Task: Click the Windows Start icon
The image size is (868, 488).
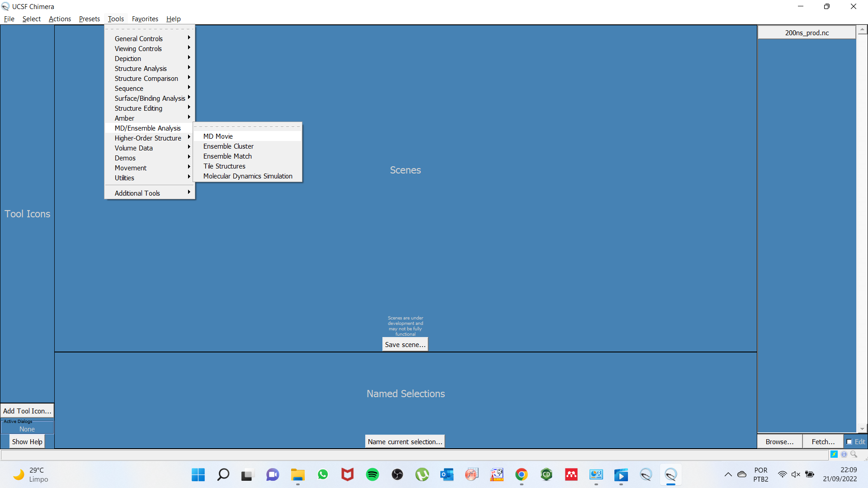Action: [x=198, y=474]
